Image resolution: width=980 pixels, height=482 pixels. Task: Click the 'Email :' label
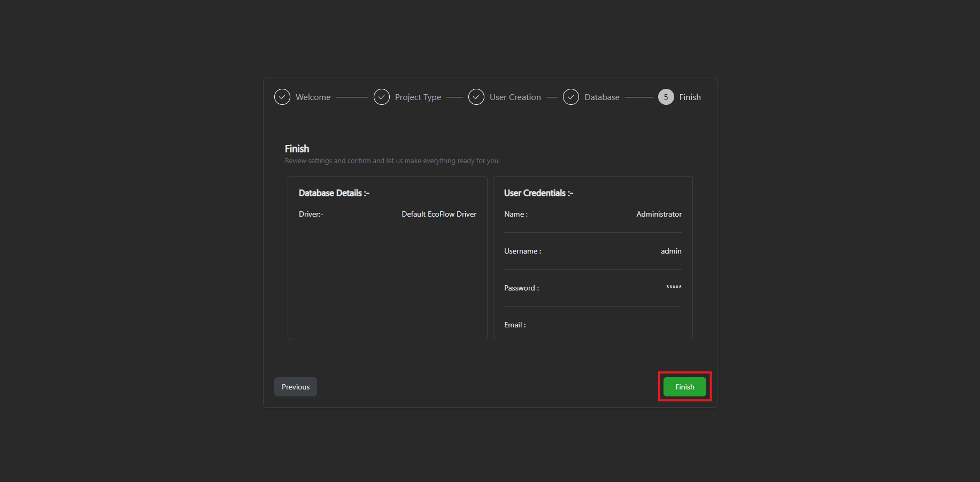pyautogui.click(x=515, y=325)
